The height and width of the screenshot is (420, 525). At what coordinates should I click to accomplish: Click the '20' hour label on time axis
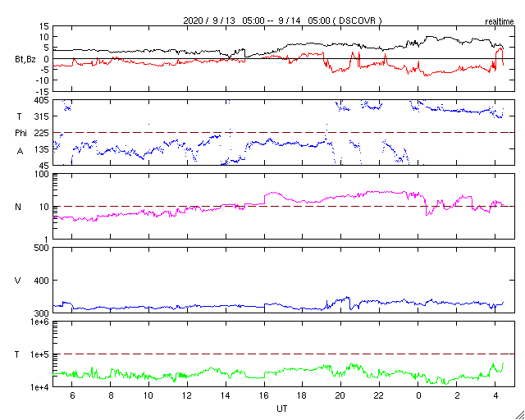point(341,395)
